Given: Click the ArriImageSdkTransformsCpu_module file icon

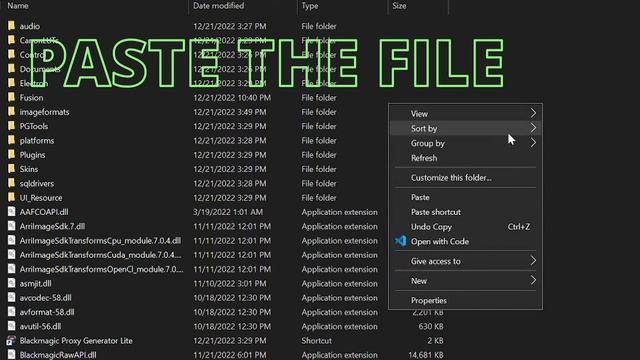Looking at the screenshot, I should pos(11,240).
